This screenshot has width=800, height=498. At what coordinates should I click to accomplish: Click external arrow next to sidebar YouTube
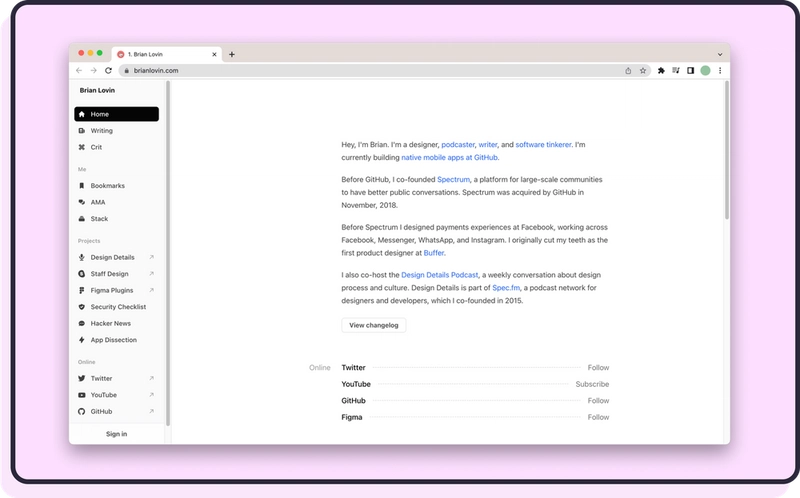click(152, 395)
